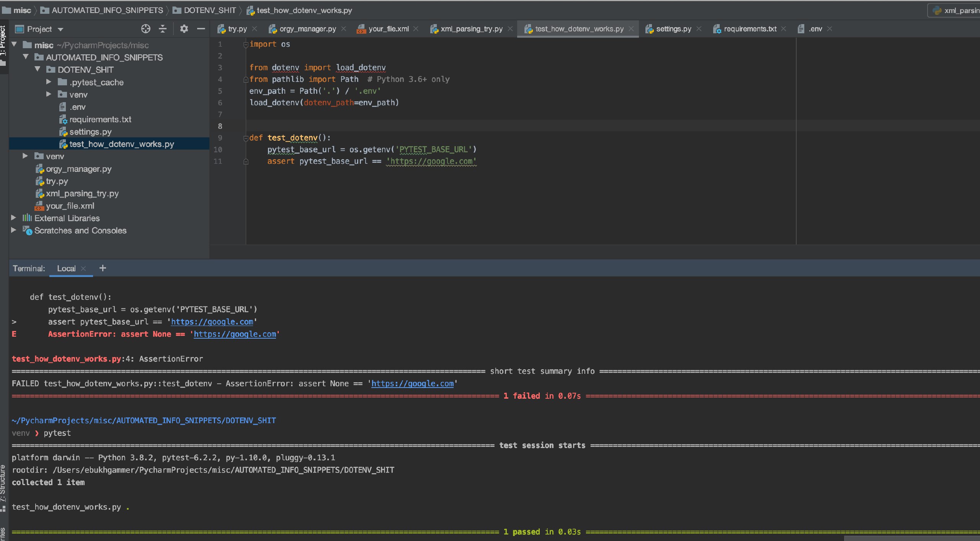Close the requirements.txt tab
The image size is (980, 541).
784,29
